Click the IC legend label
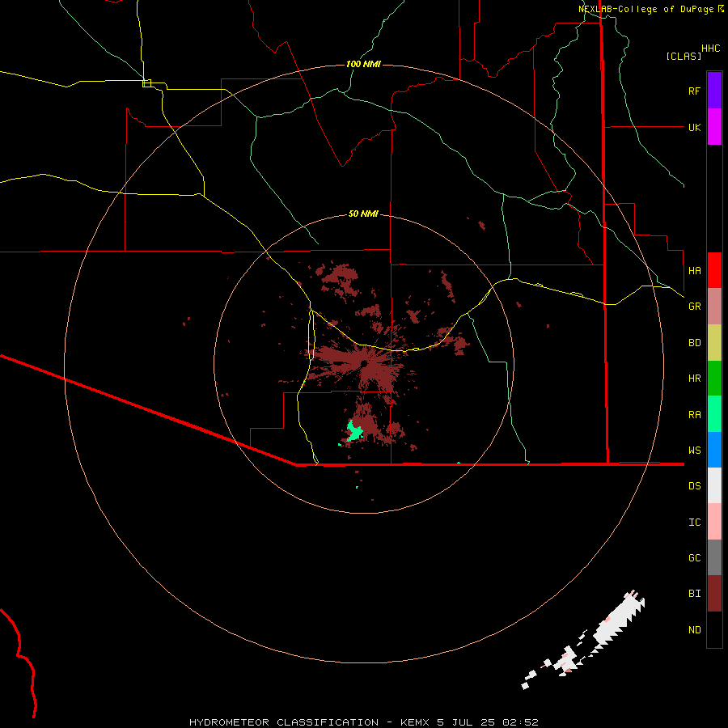This screenshot has width=728, height=728. tap(694, 523)
